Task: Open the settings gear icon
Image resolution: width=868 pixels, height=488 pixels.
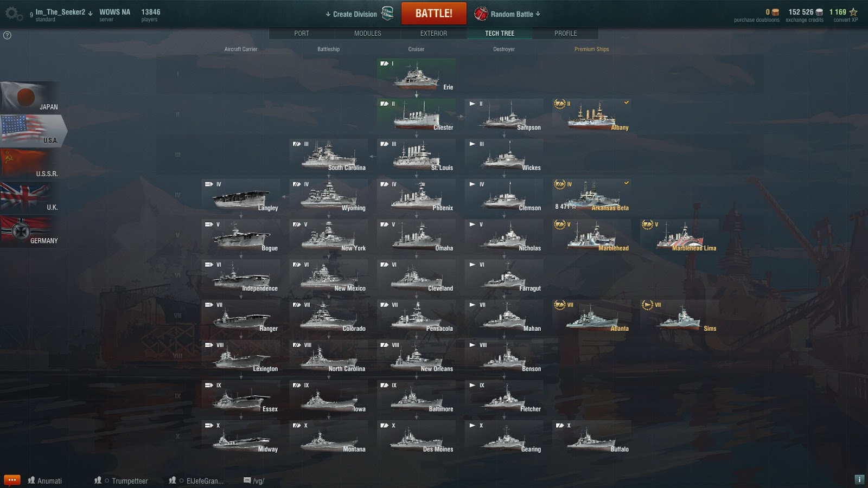Action: tap(14, 14)
